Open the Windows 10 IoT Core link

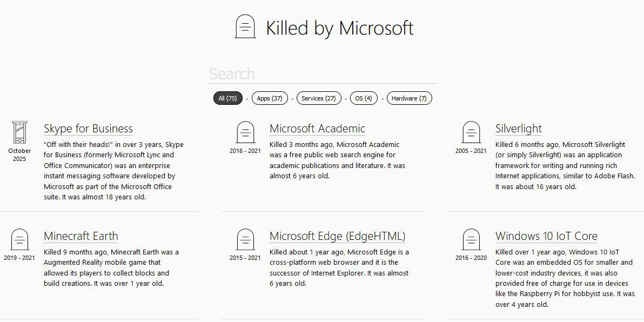click(546, 236)
